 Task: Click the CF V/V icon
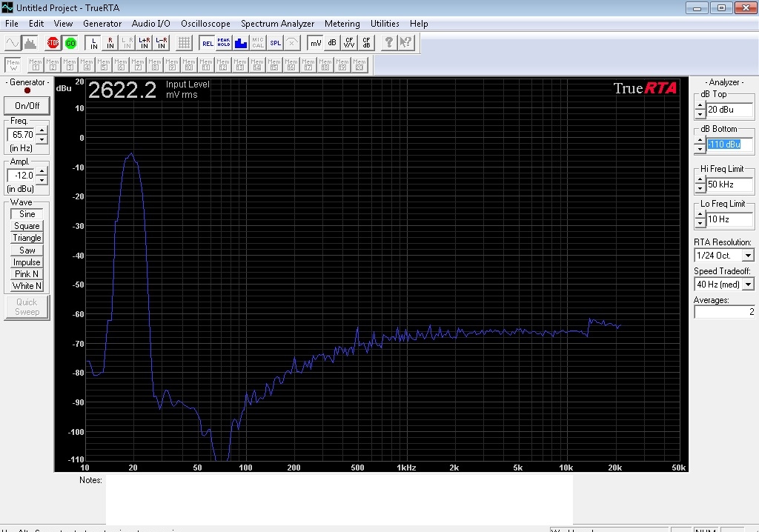pos(349,43)
